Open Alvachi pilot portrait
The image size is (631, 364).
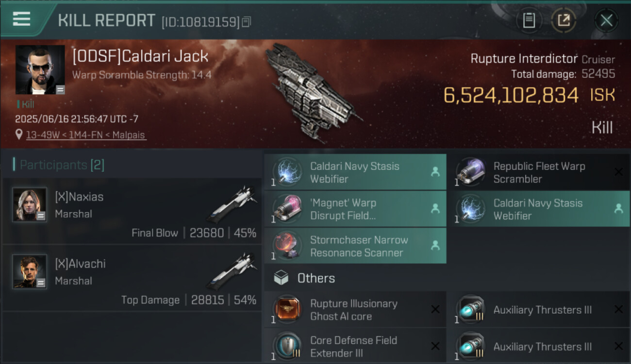pos(30,271)
